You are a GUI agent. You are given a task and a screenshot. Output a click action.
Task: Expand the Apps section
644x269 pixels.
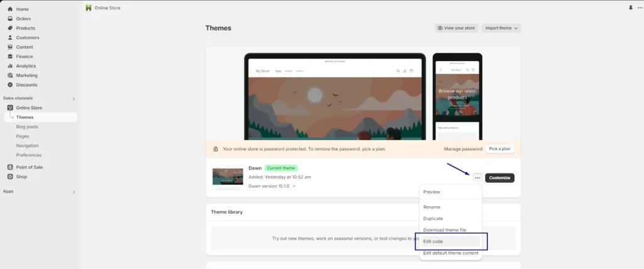point(74,192)
